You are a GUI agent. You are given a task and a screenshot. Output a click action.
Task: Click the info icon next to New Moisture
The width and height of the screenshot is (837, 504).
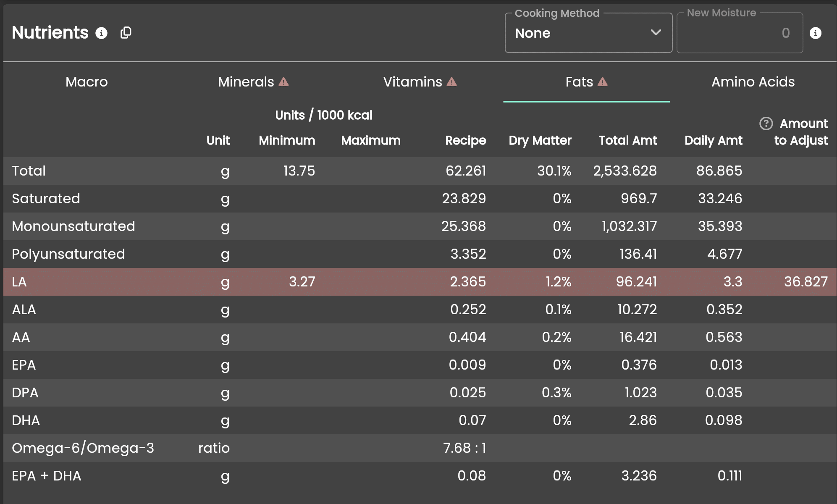(815, 33)
